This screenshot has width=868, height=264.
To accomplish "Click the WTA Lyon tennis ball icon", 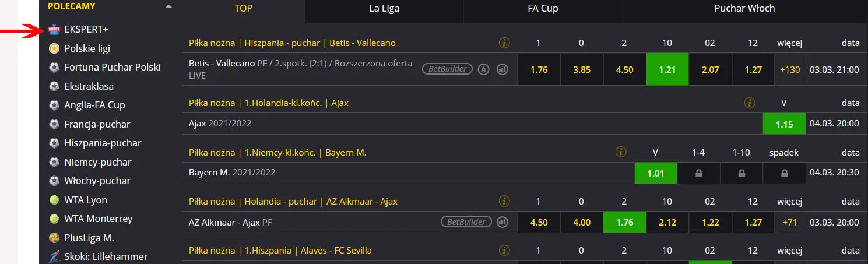I will 54,200.
